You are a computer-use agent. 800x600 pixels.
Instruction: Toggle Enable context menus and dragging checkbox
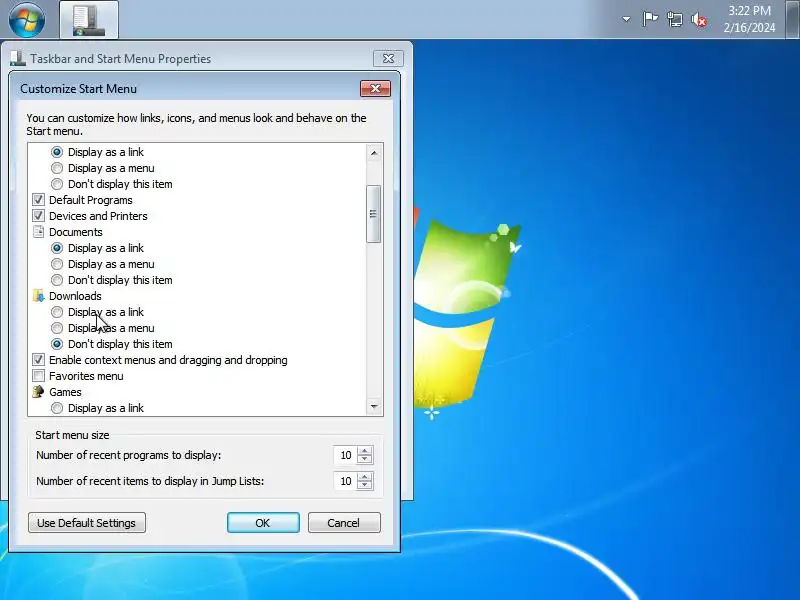(x=38, y=360)
